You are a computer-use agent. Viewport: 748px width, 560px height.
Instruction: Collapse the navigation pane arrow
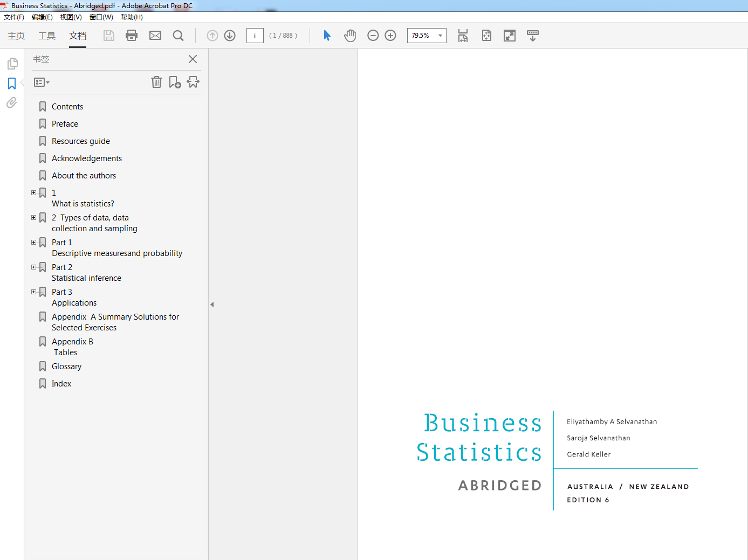click(x=212, y=305)
